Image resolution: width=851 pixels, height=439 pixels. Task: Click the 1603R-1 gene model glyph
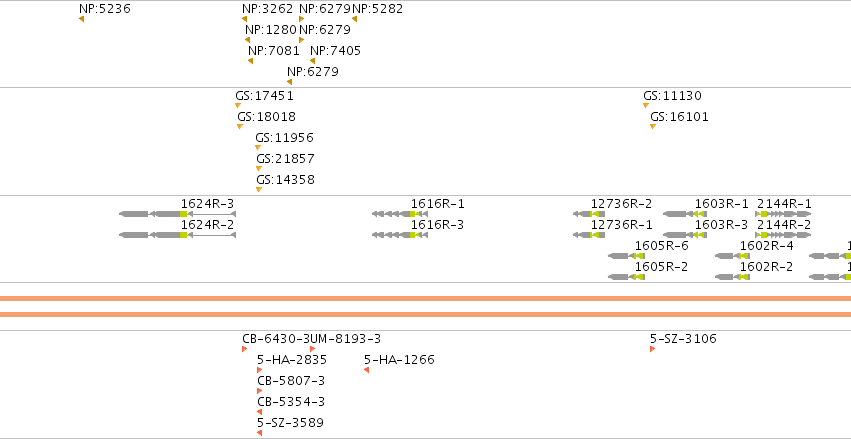(685, 214)
